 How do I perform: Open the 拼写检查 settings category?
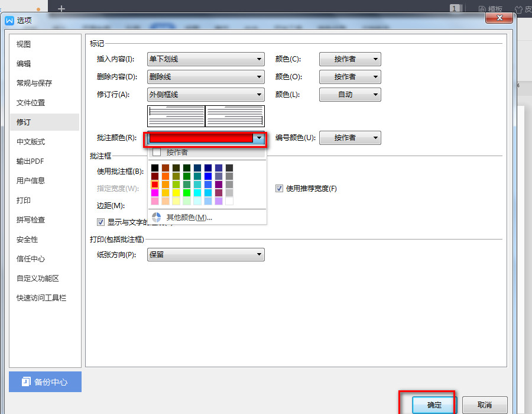pyautogui.click(x=31, y=220)
